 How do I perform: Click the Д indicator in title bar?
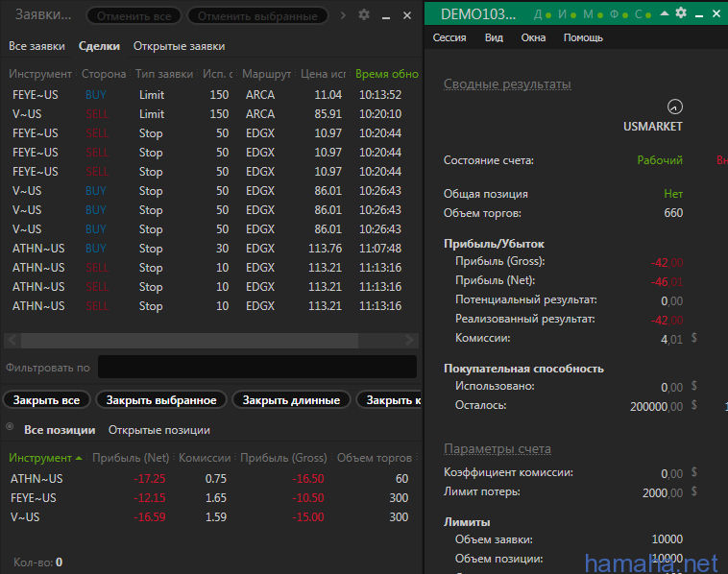tap(536, 13)
